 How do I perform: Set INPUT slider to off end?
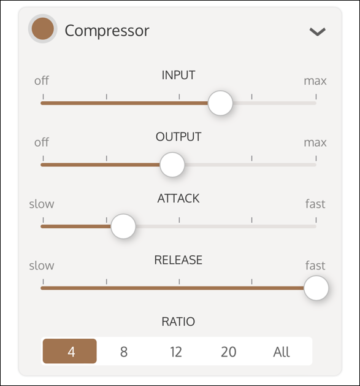click(43, 103)
